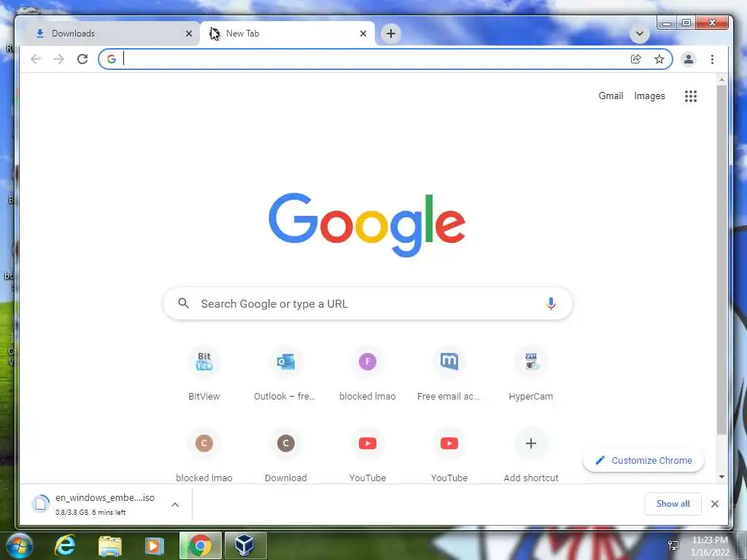
Task: Add a new shortcut with the plus tile
Action: [531, 455]
